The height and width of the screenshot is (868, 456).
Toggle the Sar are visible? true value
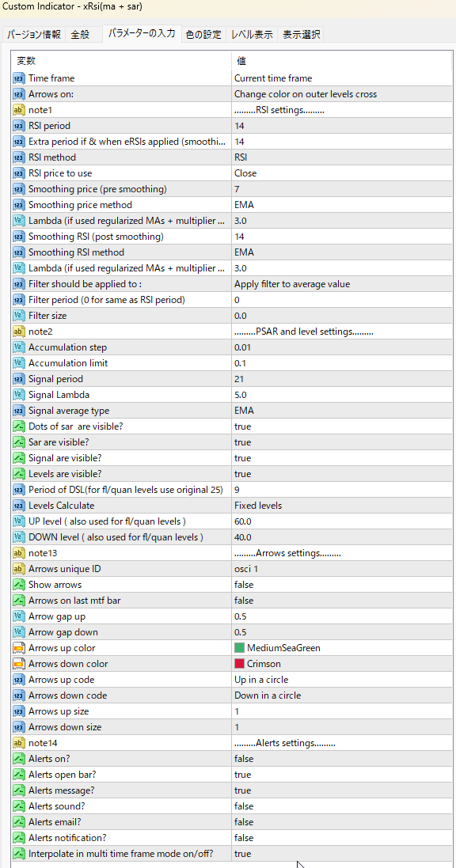click(341, 442)
